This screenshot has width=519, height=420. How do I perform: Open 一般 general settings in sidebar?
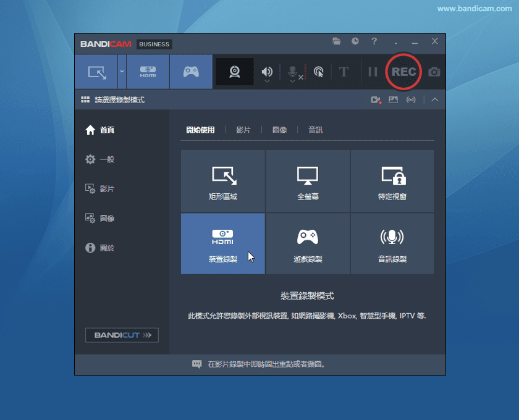99,159
